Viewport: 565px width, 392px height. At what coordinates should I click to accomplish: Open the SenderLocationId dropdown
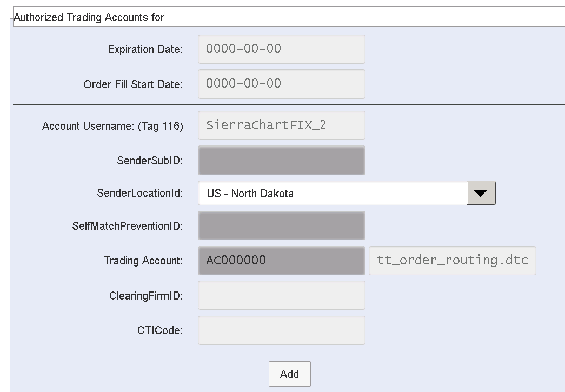pyautogui.click(x=347, y=193)
